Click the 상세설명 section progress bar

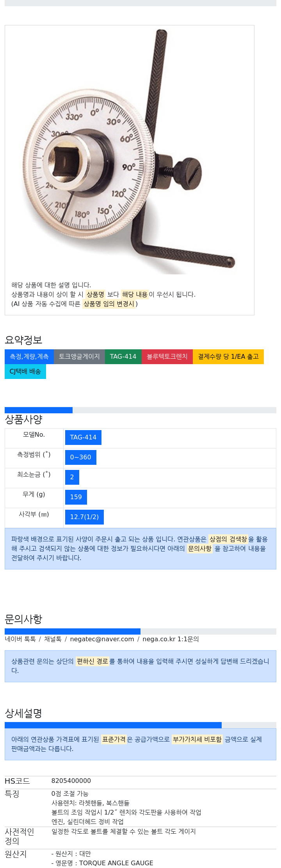[113, 725]
